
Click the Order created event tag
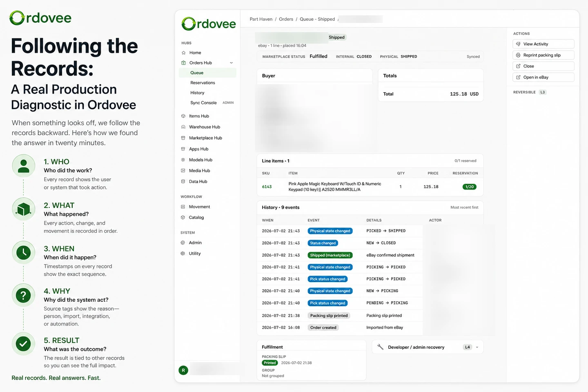pyautogui.click(x=323, y=327)
